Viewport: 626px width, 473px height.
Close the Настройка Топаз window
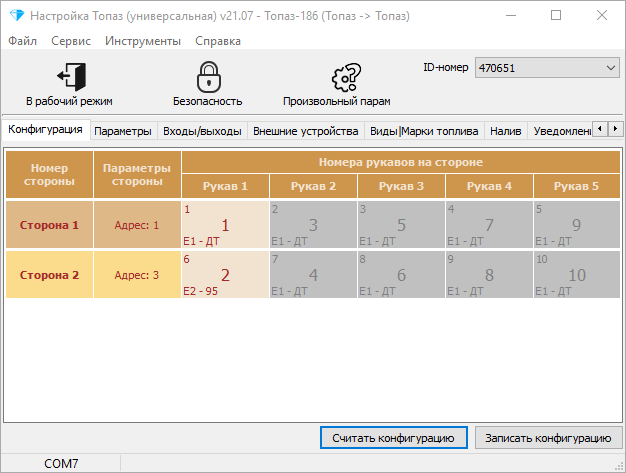pyautogui.click(x=602, y=16)
